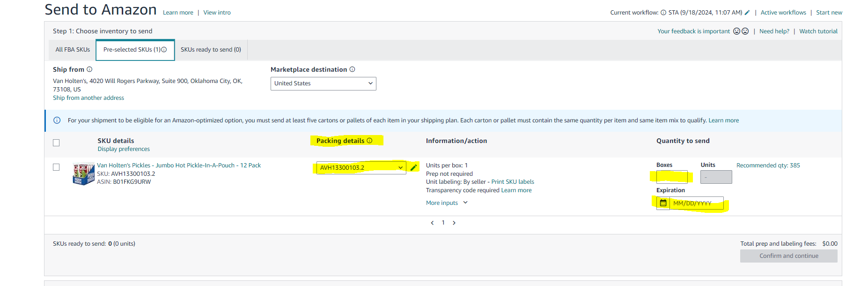Click the info icon beside Current workflow
868x286 pixels.
(663, 13)
